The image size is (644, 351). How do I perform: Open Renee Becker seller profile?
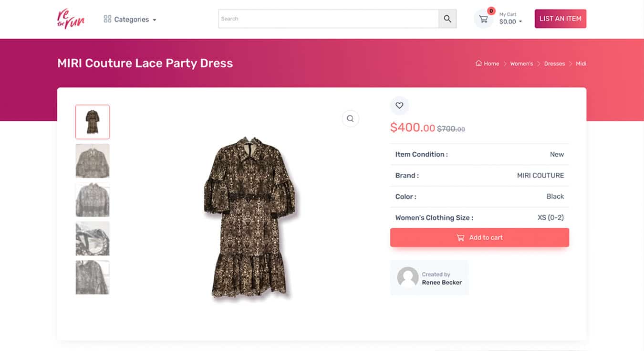pos(442,282)
